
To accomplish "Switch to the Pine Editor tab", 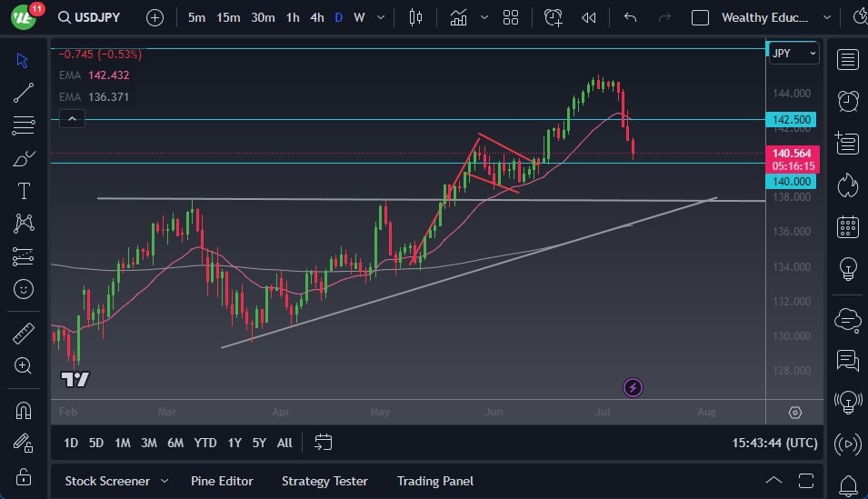I will click(222, 481).
